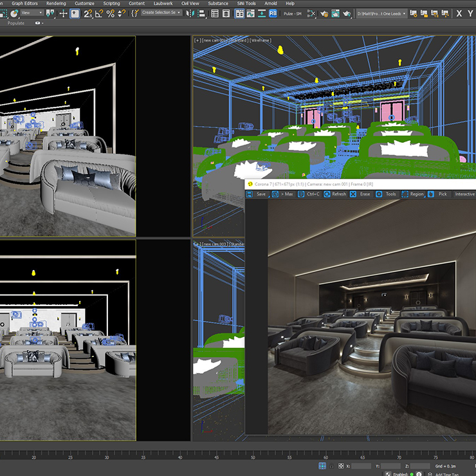Click the teal download-arrow toolbar icon
The height and width of the screenshot is (476, 476).
pos(261,14)
